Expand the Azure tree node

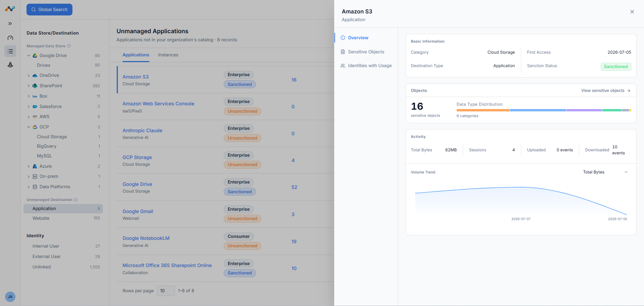[29, 166]
